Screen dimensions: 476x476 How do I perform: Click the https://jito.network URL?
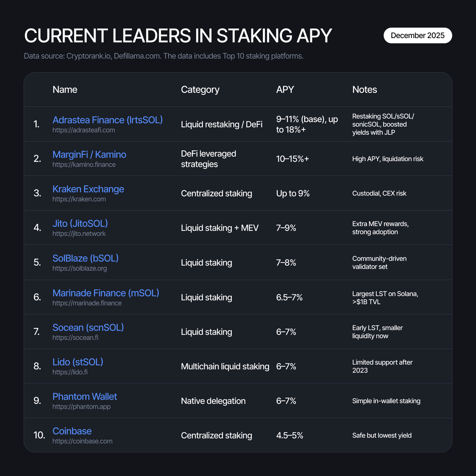click(79, 234)
